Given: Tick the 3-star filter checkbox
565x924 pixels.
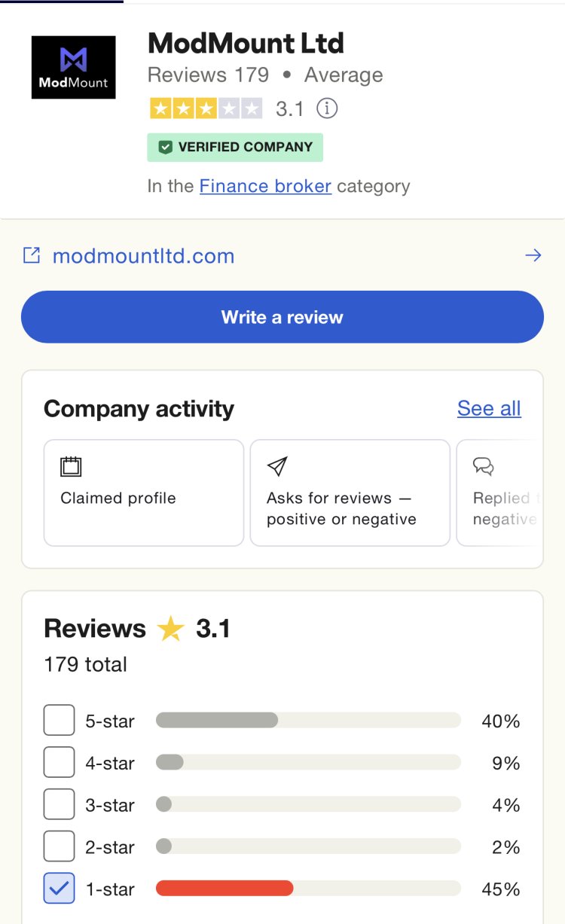Looking at the screenshot, I should click(x=60, y=805).
